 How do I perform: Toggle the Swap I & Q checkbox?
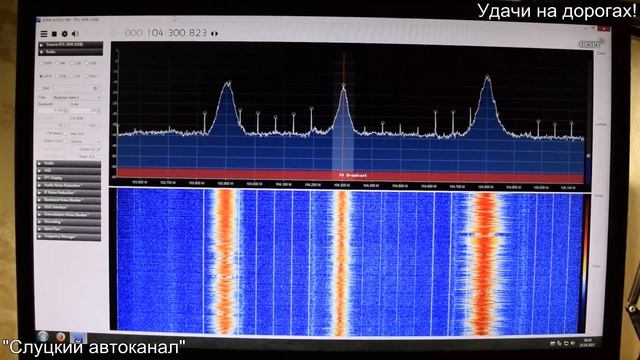tap(98, 156)
